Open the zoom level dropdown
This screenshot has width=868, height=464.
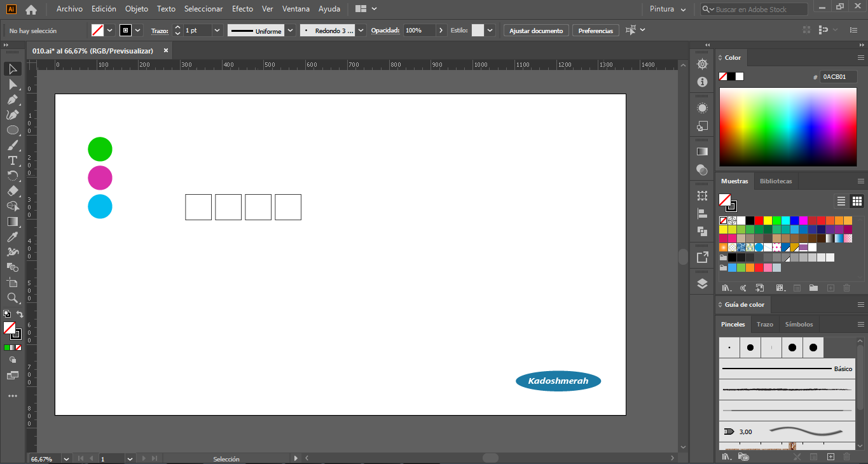[x=66, y=458]
